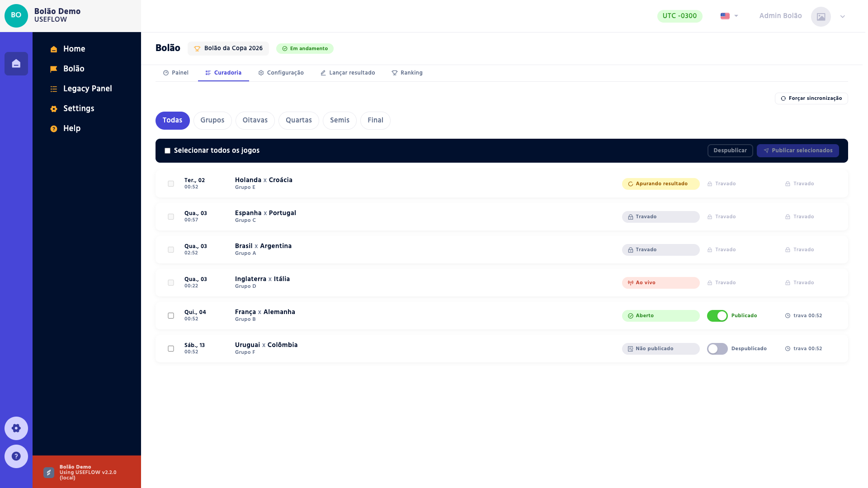Tick the Holanda x Croácia checkbox

(x=171, y=184)
